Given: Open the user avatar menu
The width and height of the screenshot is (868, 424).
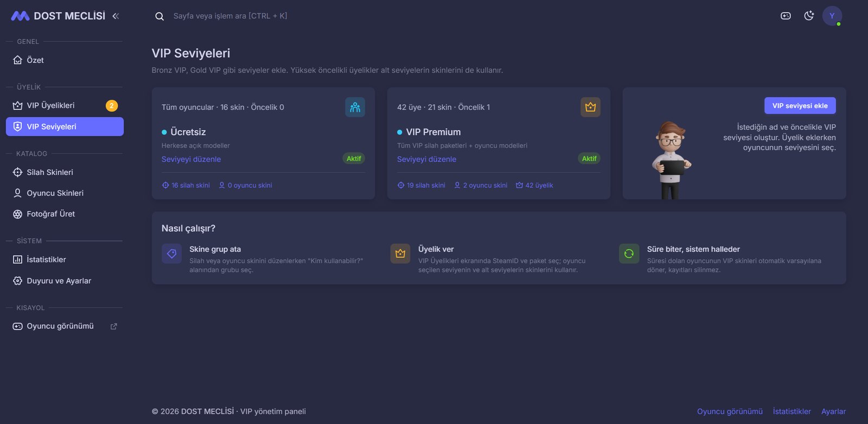Looking at the screenshot, I should pos(832,16).
